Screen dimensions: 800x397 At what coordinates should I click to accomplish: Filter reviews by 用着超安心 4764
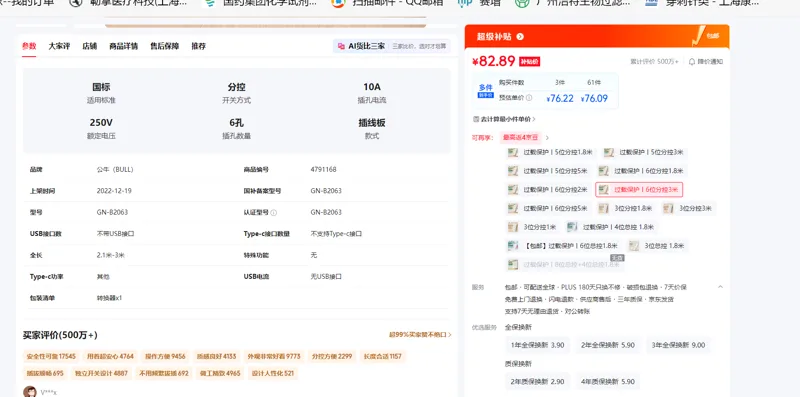click(x=110, y=356)
